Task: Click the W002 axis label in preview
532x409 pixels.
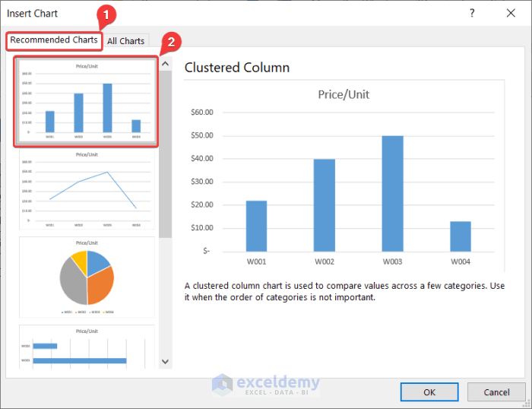Action: coord(325,262)
